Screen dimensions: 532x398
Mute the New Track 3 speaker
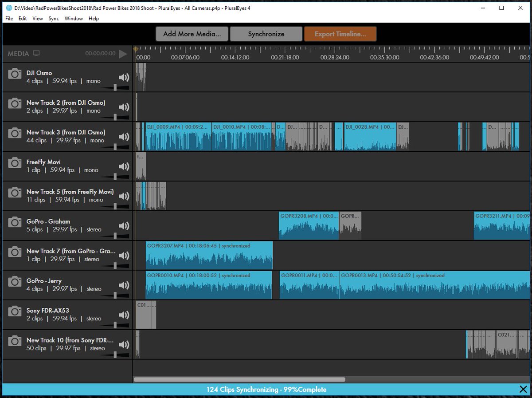click(124, 137)
